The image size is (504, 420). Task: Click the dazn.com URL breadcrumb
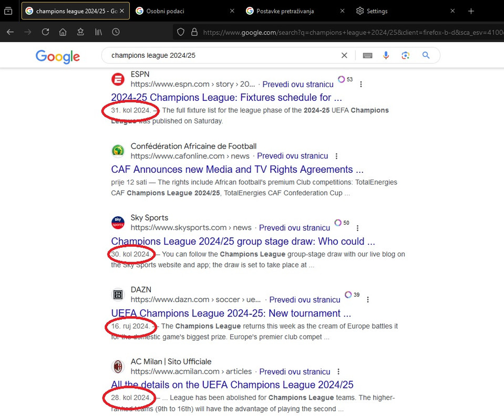[196, 300]
